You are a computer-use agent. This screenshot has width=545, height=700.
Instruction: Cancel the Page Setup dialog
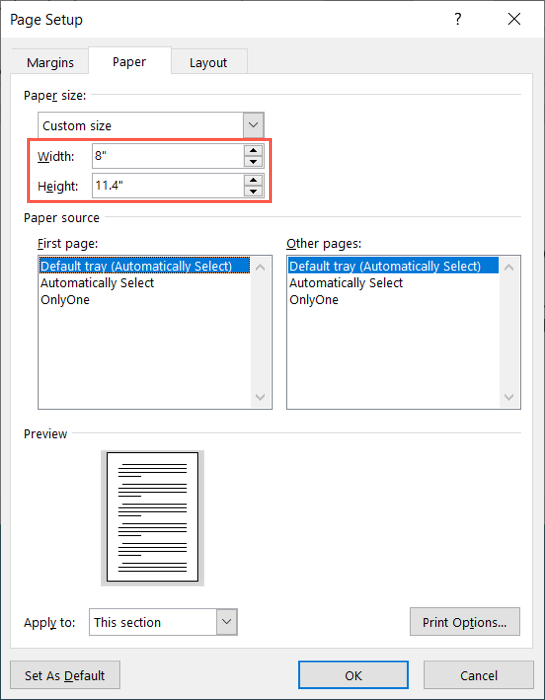479,675
